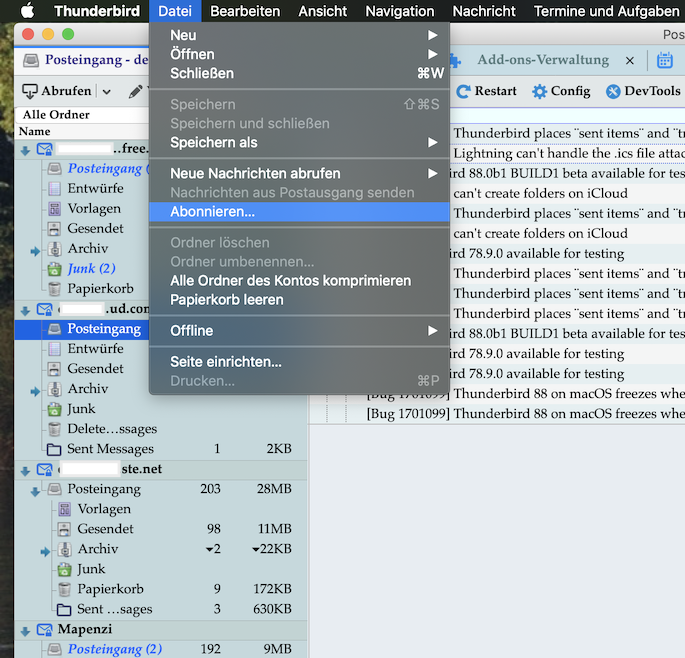Image resolution: width=685 pixels, height=658 pixels.
Task: Open Delete…ssages folder
Action: pyautogui.click(x=112, y=429)
